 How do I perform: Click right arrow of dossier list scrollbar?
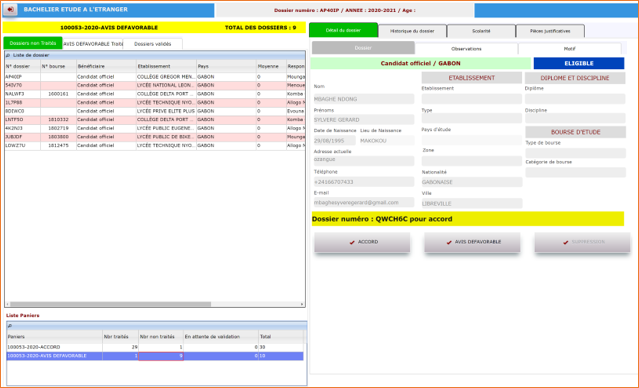tap(302, 304)
